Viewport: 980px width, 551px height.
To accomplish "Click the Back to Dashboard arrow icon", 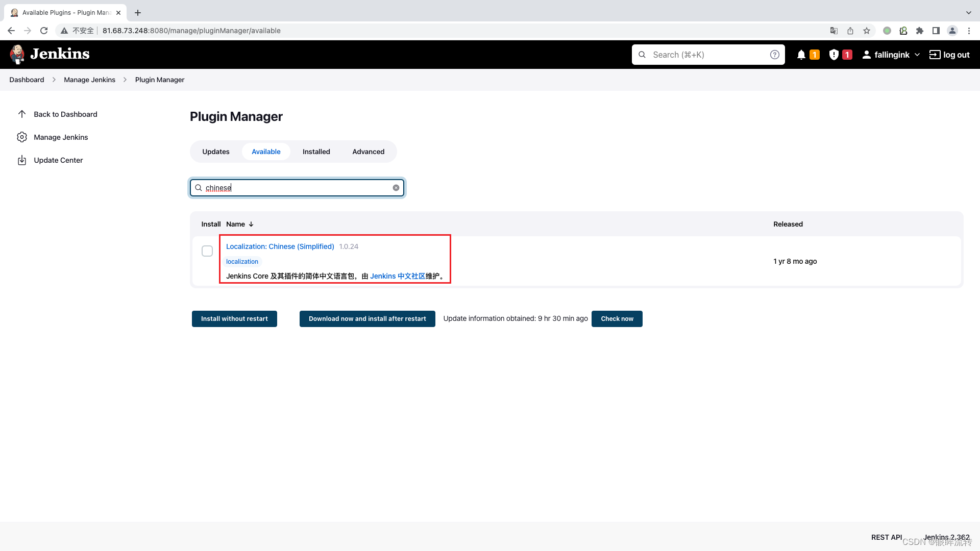I will 22,114.
